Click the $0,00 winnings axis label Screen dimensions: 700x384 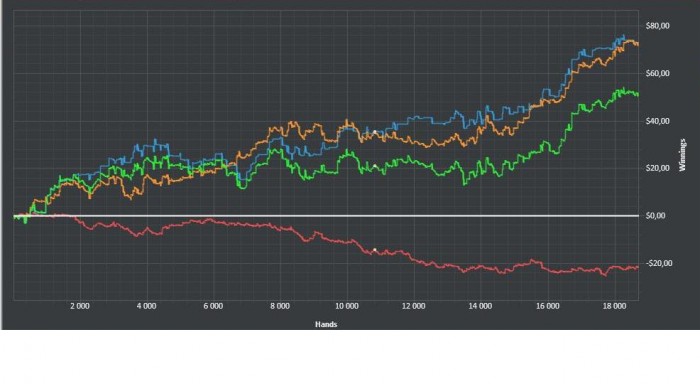click(655, 216)
